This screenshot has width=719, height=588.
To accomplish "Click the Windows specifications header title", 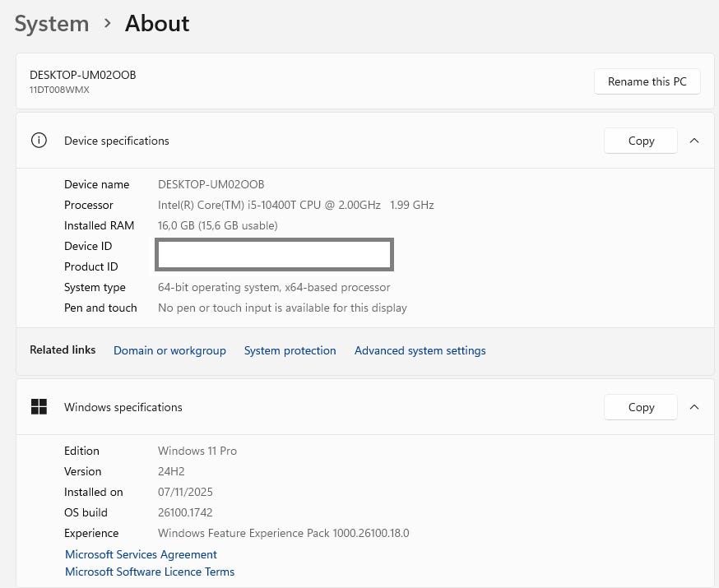I will [123, 407].
